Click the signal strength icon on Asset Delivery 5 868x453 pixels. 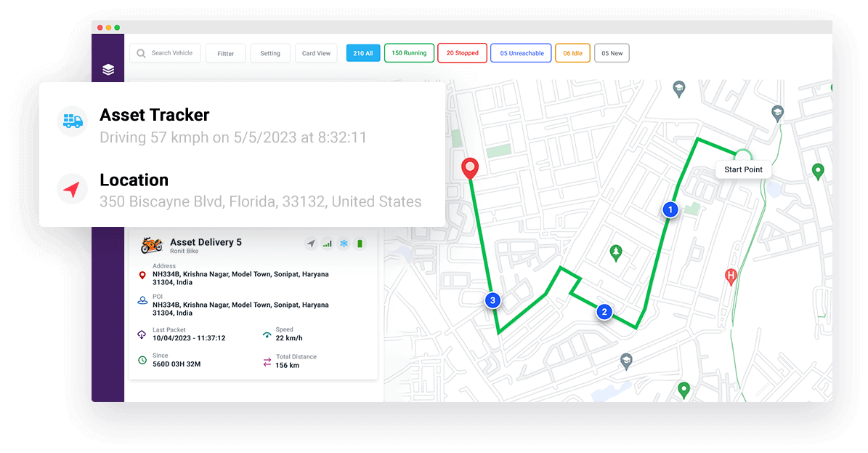(327, 244)
